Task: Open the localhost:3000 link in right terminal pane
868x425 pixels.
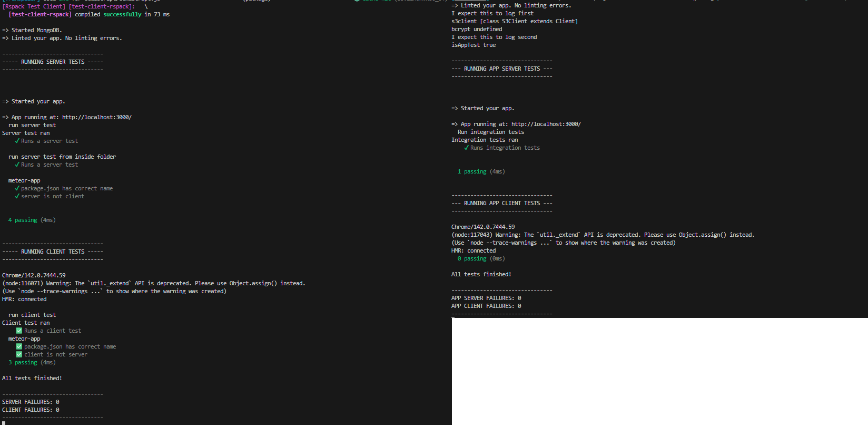Action: (x=546, y=124)
